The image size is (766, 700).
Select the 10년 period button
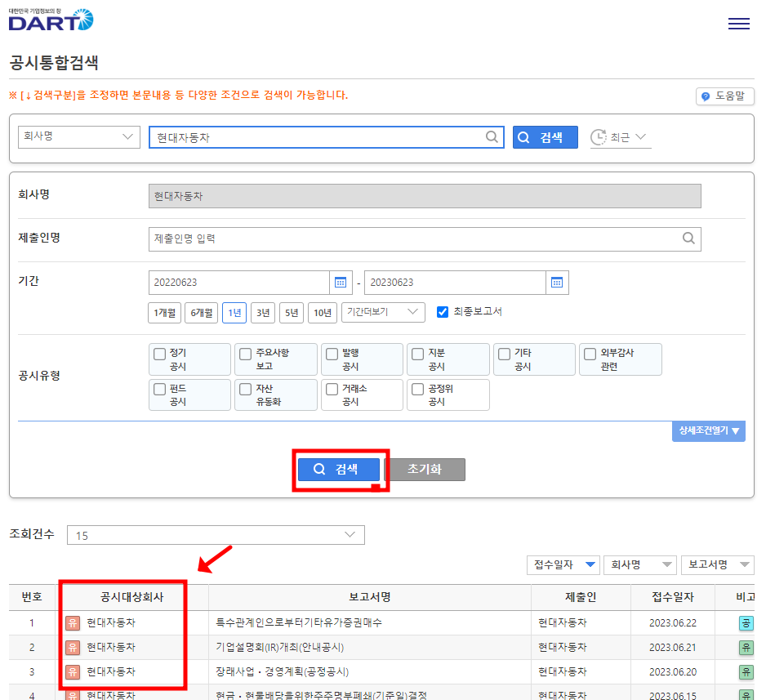[323, 313]
